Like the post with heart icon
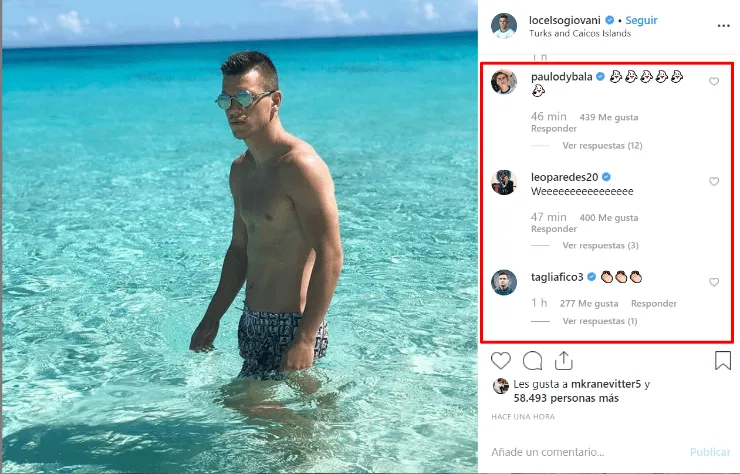Image resolution: width=740 pixels, height=474 pixels. (501, 360)
